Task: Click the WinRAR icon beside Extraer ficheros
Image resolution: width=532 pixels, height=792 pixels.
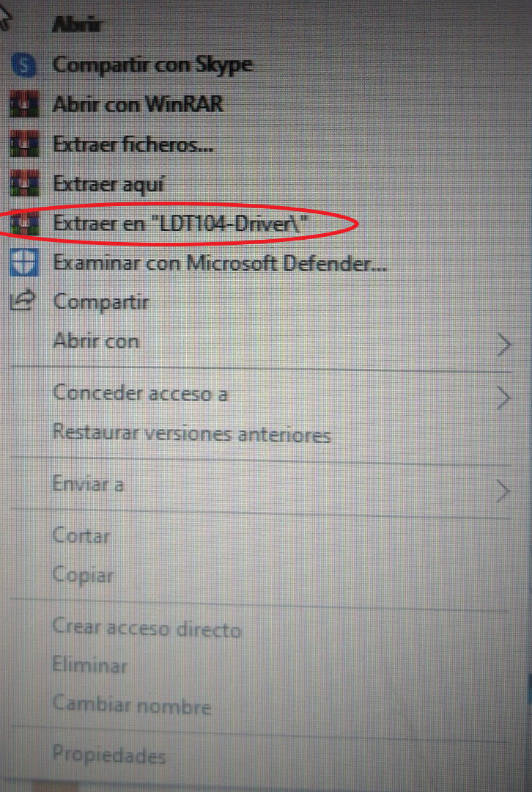Action: click(23, 144)
